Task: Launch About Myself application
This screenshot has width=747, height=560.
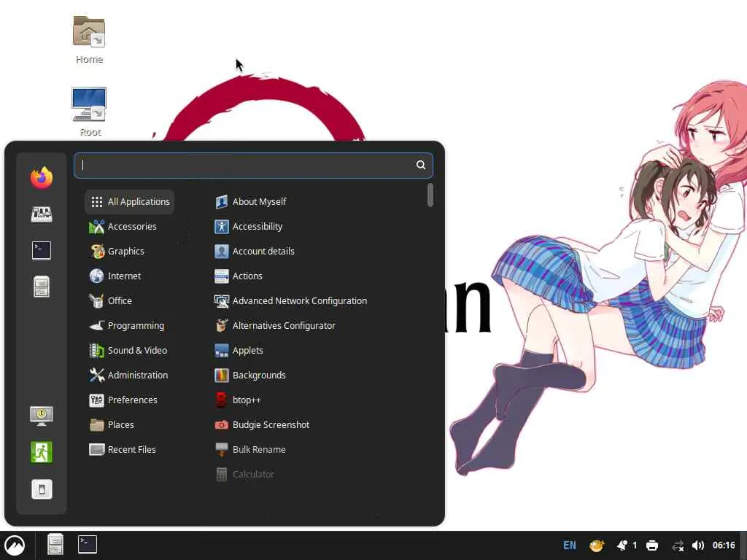Action: (x=251, y=201)
